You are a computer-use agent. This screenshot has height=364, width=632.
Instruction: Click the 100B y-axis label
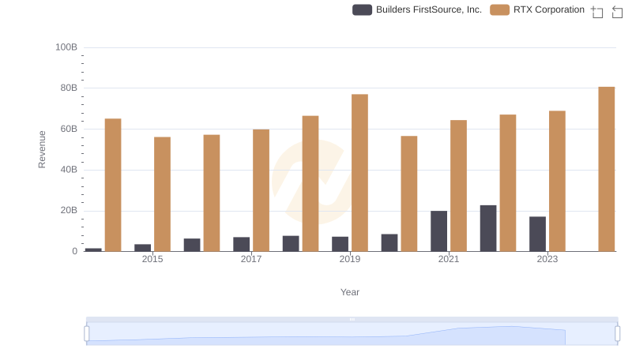66,47
